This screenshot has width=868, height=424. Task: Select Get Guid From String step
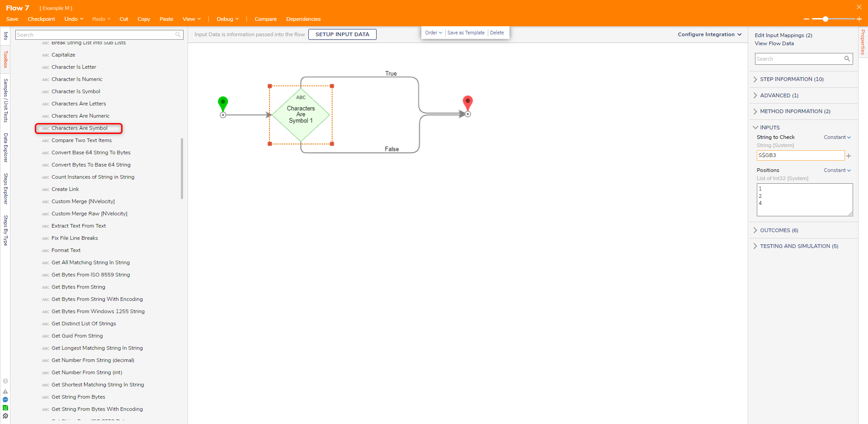(x=77, y=336)
